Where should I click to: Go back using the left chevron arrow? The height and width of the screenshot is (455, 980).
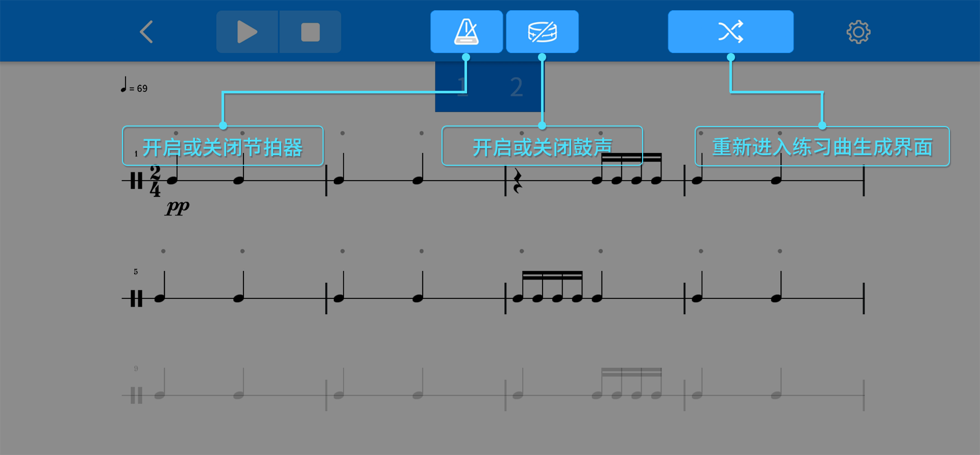click(146, 32)
